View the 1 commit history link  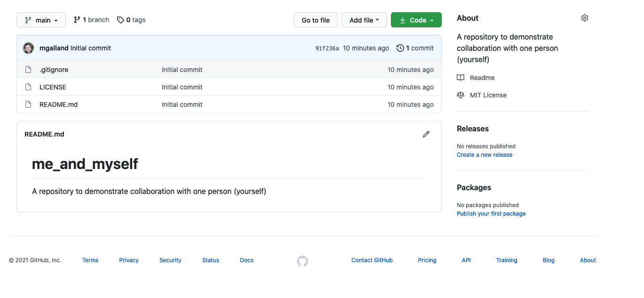(415, 48)
